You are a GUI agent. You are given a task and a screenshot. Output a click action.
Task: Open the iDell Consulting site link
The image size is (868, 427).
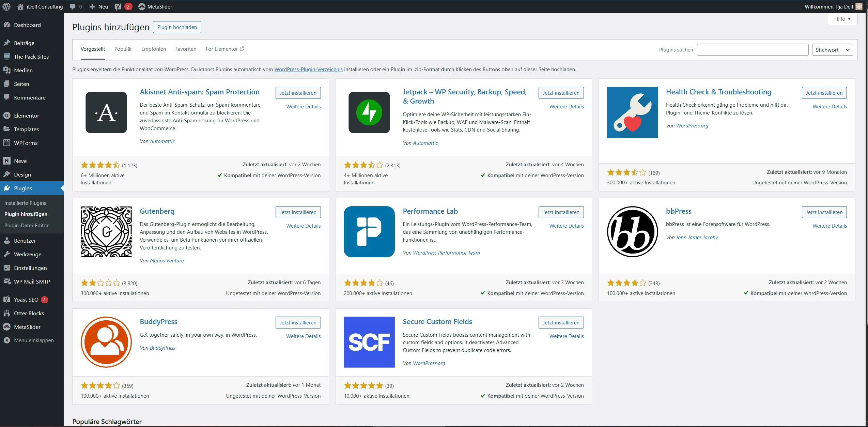point(40,6)
